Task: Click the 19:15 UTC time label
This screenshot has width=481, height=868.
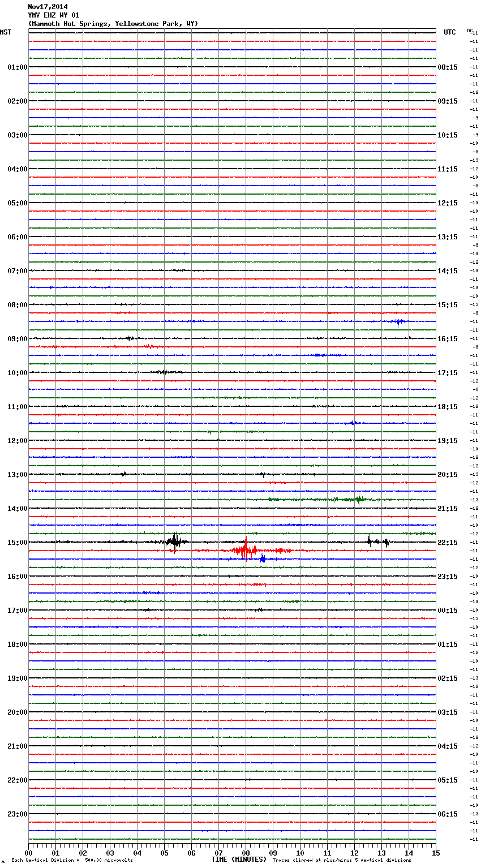Action: [448, 441]
